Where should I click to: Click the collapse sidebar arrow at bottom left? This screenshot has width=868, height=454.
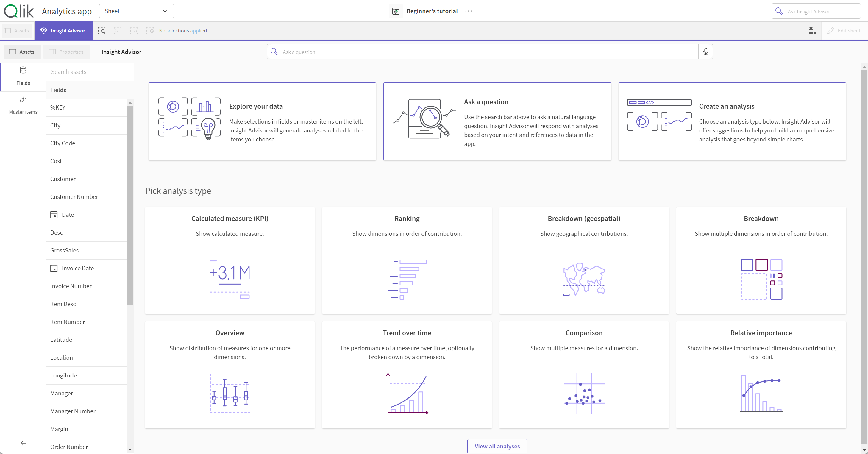pyautogui.click(x=23, y=442)
